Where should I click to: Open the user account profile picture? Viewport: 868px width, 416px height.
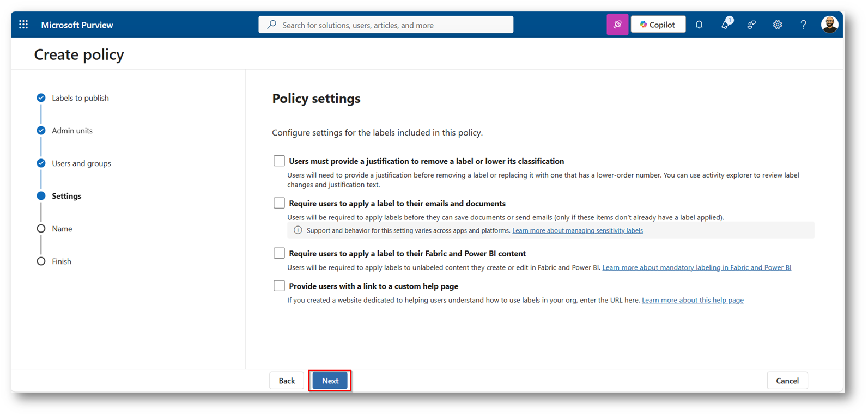click(829, 25)
